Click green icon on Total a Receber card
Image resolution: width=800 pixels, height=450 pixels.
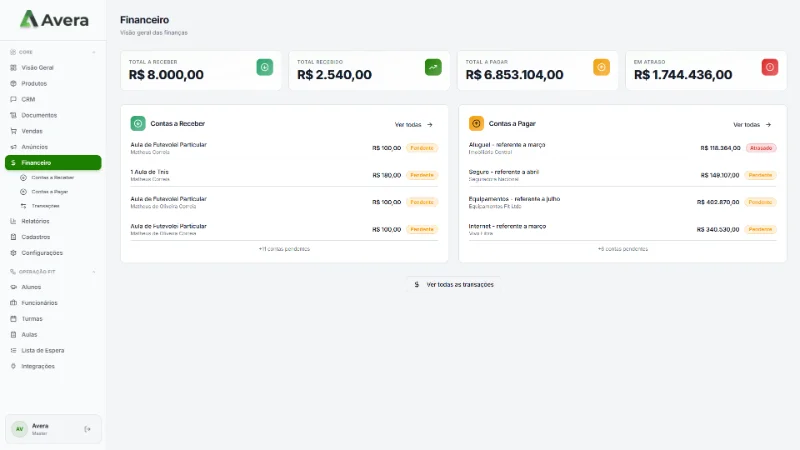pyautogui.click(x=264, y=67)
